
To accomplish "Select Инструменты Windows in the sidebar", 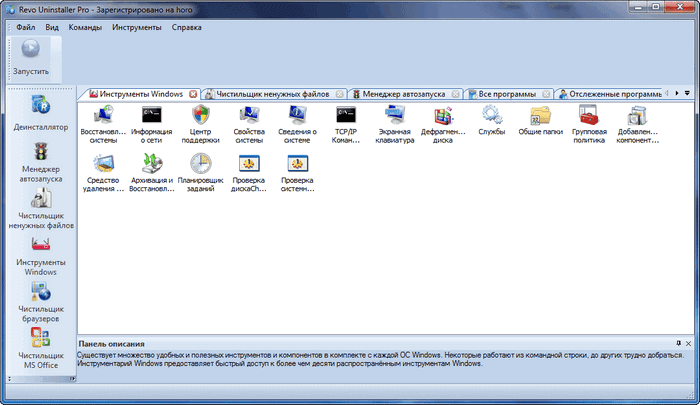I will 41,255.
